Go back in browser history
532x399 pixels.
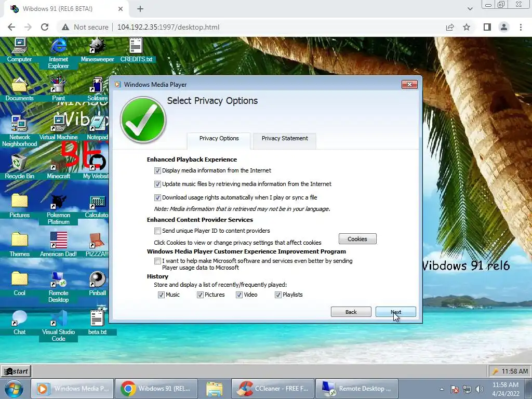tap(11, 27)
